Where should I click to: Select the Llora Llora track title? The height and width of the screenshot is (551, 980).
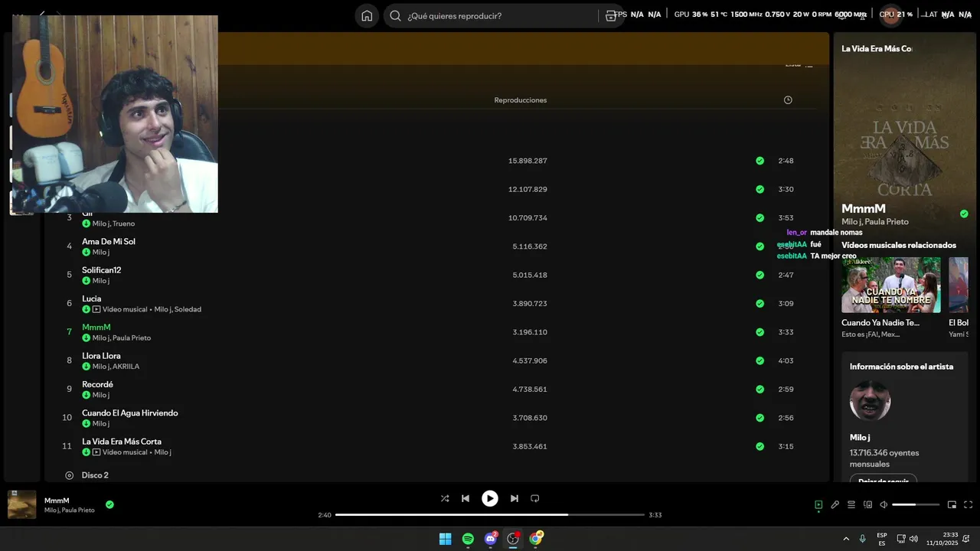101,356
